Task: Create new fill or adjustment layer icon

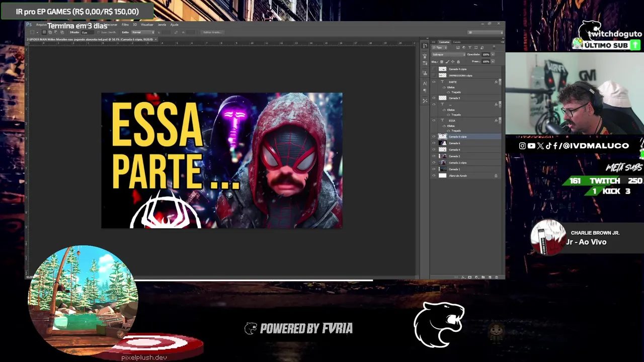Action: (476, 277)
